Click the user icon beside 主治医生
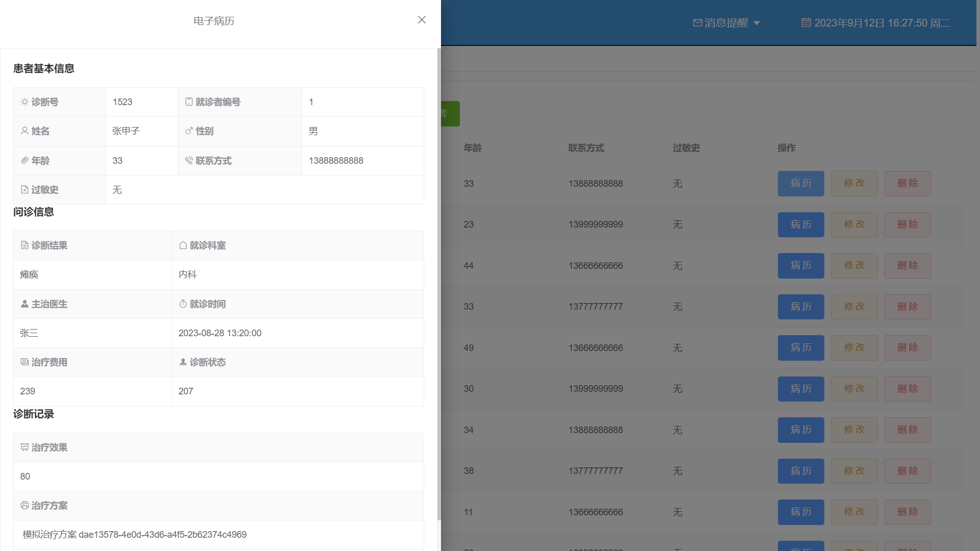 click(x=24, y=304)
